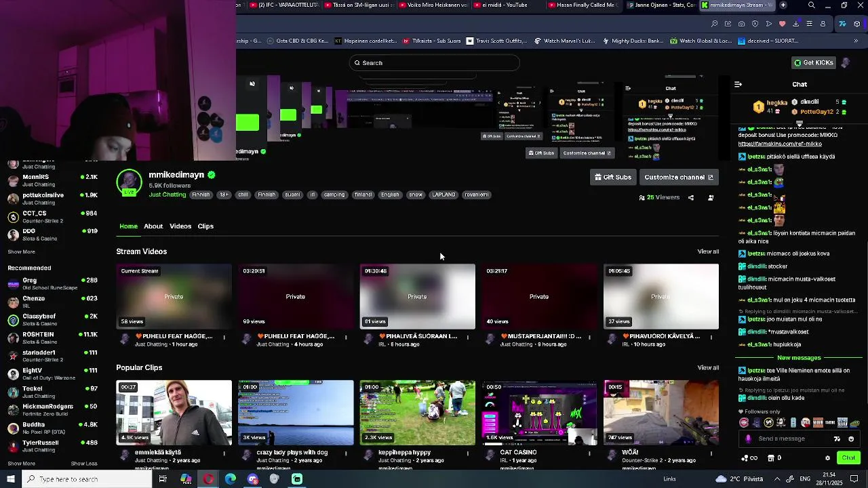Screen dimensions: 868x488
Task: View all Popular Clips
Action: [x=708, y=368]
